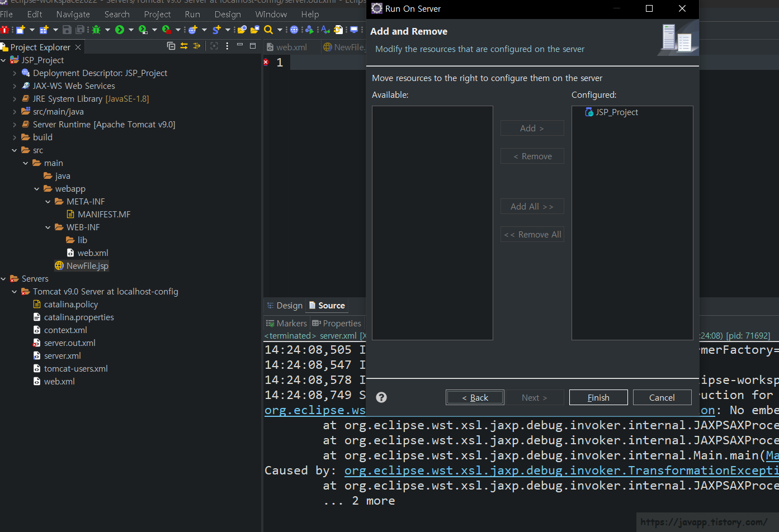The image size is (779, 532).
Task: Switch to the web.xml editor tab
Action: click(x=286, y=47)
